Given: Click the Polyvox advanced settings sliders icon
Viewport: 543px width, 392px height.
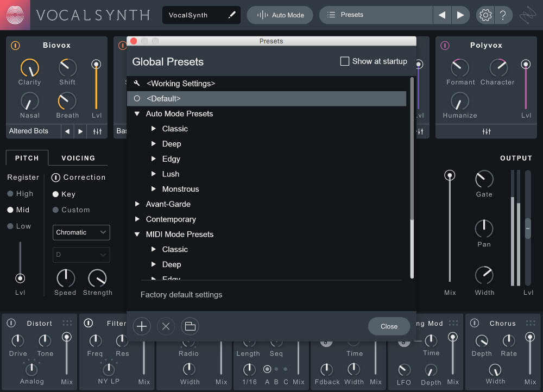Looking at the screenshot, I should pos(485,131).
